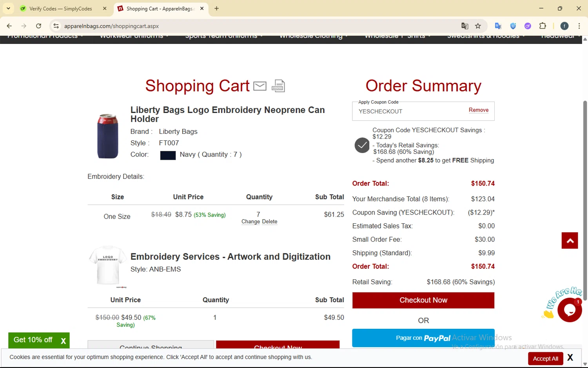Viewport: 588px width, 368px height.
Task: Open the navy can holder product thumbnail
Action: tap(108, 136)
